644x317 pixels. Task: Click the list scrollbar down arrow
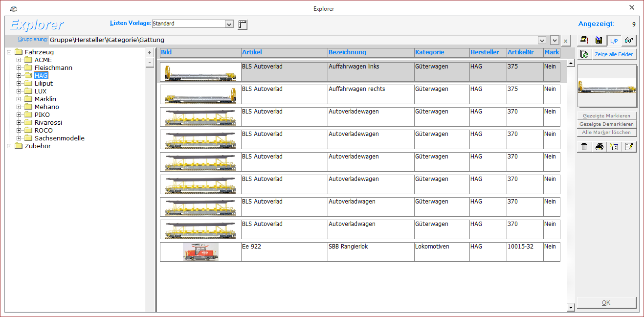point(571,307)
